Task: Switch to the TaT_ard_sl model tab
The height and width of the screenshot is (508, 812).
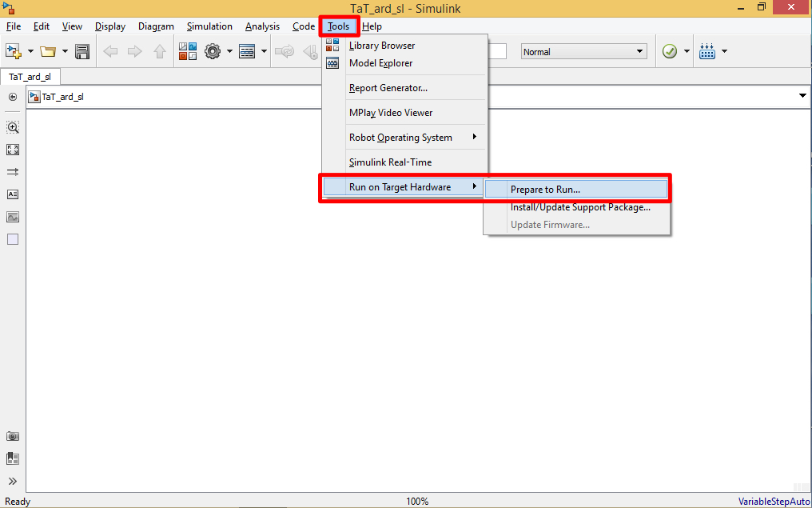Action: pos(30,77)
